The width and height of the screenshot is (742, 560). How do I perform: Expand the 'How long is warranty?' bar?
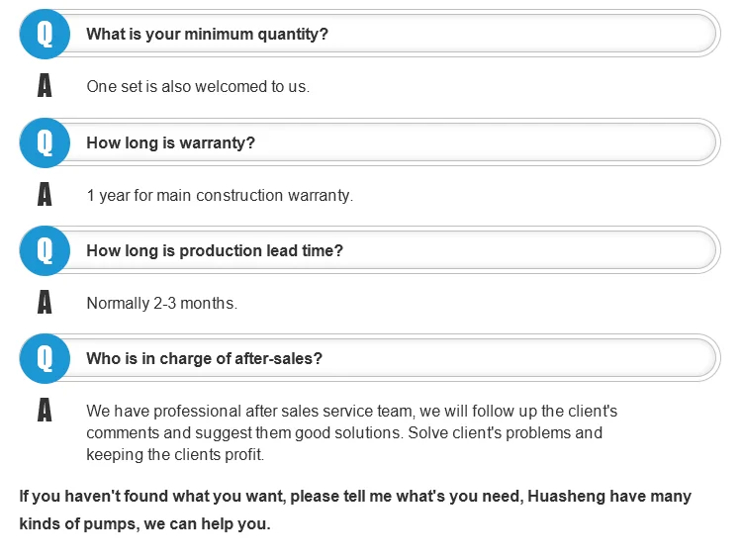[396, 142]
